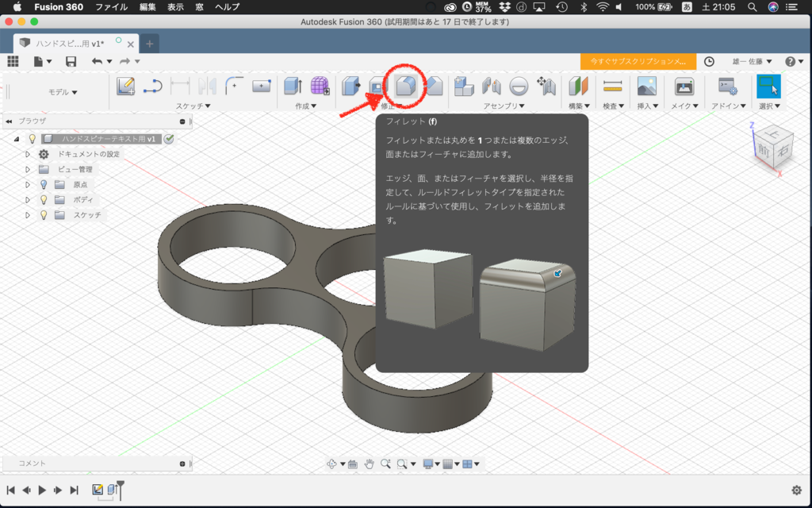The height and width of the screenshot is (508, 812).
Task: Expand コメント panel with plus button
Action: pos(182,464)
